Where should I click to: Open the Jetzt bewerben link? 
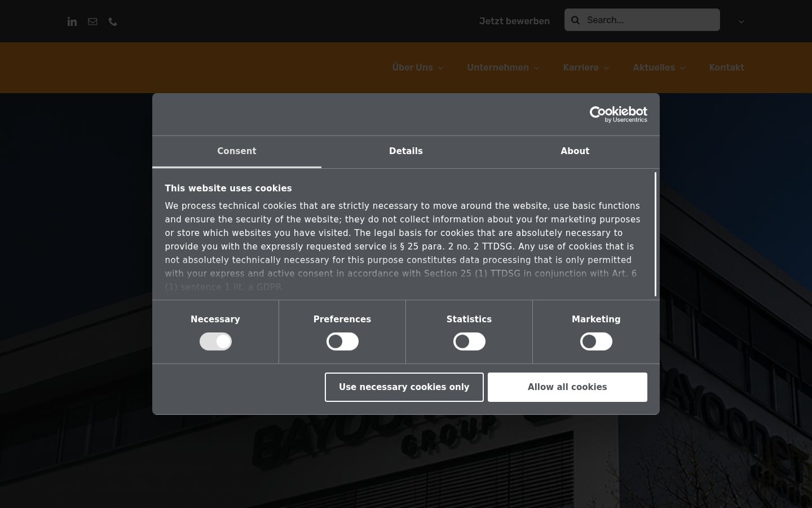[x=514, y=21]
